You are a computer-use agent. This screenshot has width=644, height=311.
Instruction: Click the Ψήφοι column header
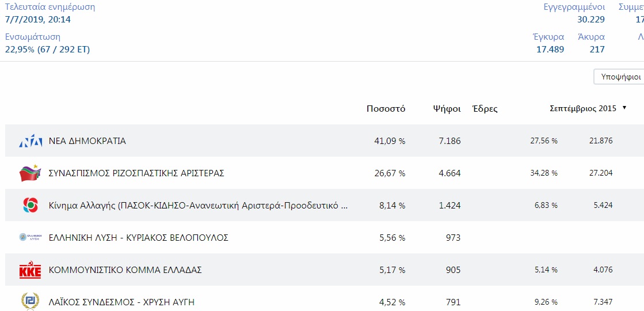(447, 109)
